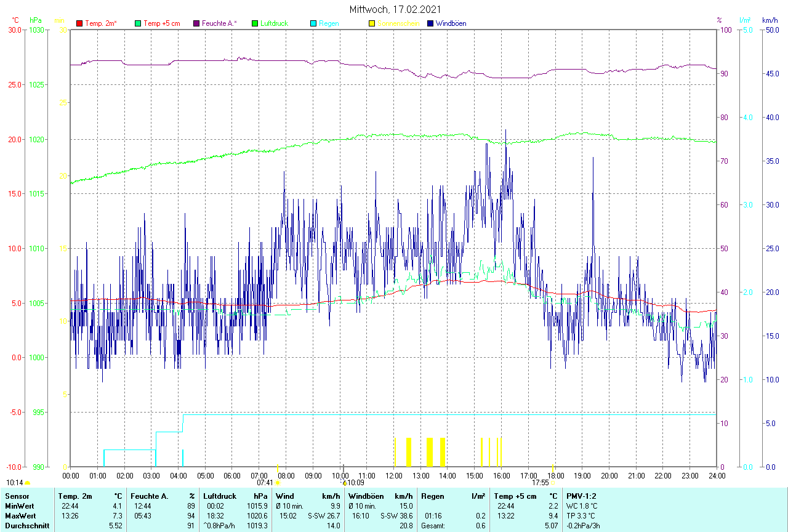788x532 pixels.
Task: Click the 'MaxWert' row label
Action: tap(20, 515)
